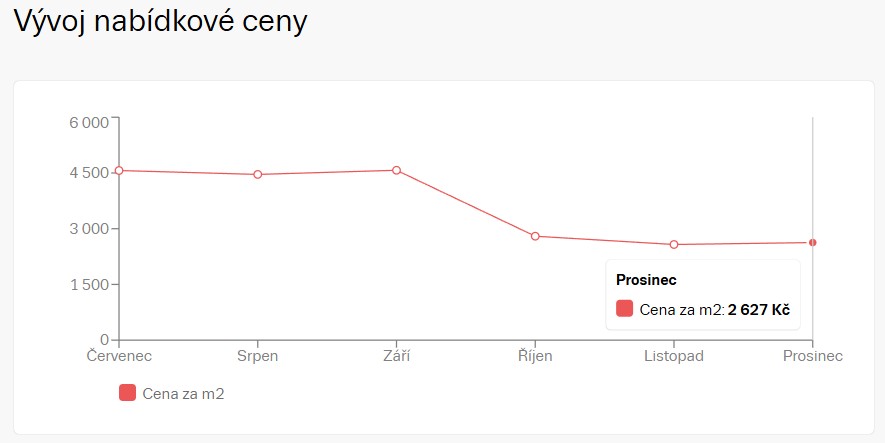Click the Září data point circle

pos(397,170)
